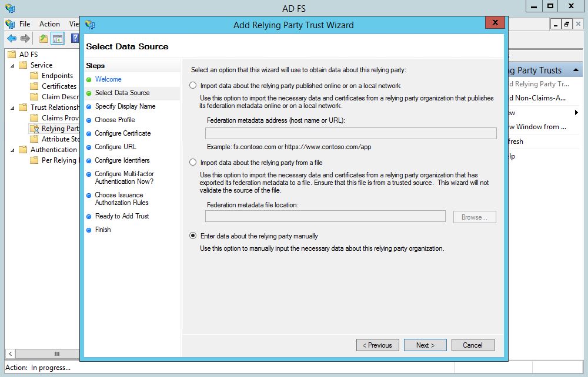Select import relying party data from file
This screenshot has height=377, width=588.
click(x=193, y=163)
